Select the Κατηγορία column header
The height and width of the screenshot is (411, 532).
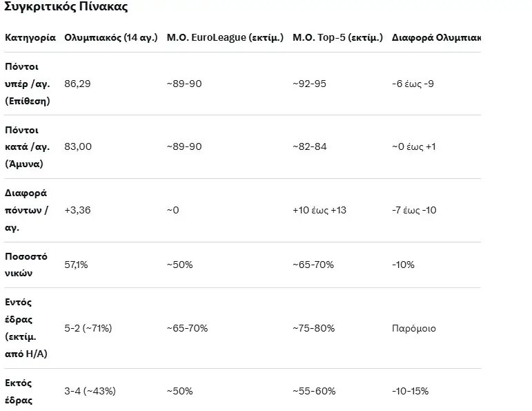pyautogui.click(x=30, y=37)
